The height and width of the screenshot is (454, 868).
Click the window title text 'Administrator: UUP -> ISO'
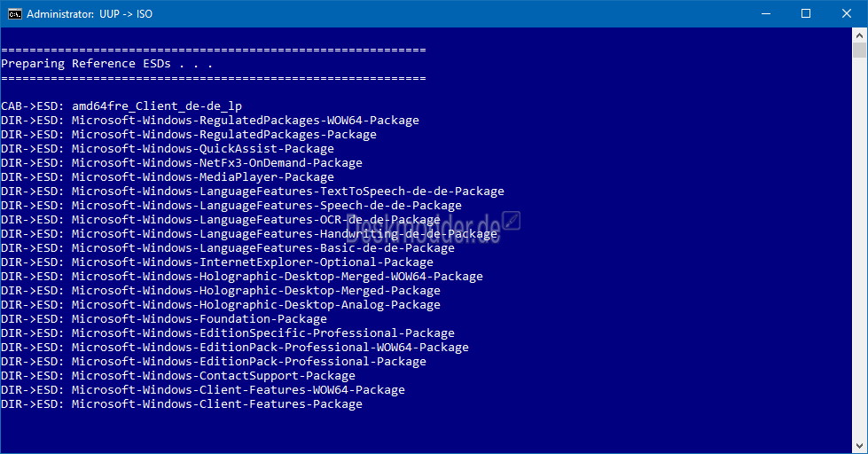pos(90,14)
